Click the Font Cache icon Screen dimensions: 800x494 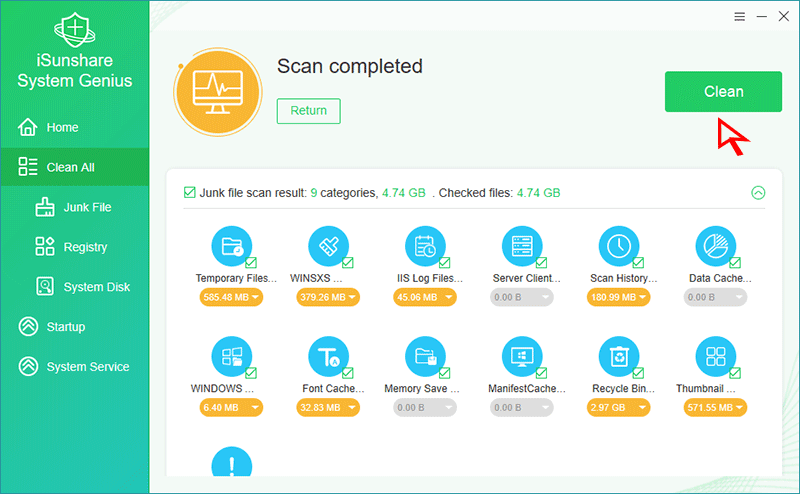pyautogui.click(x=328, y=356)
